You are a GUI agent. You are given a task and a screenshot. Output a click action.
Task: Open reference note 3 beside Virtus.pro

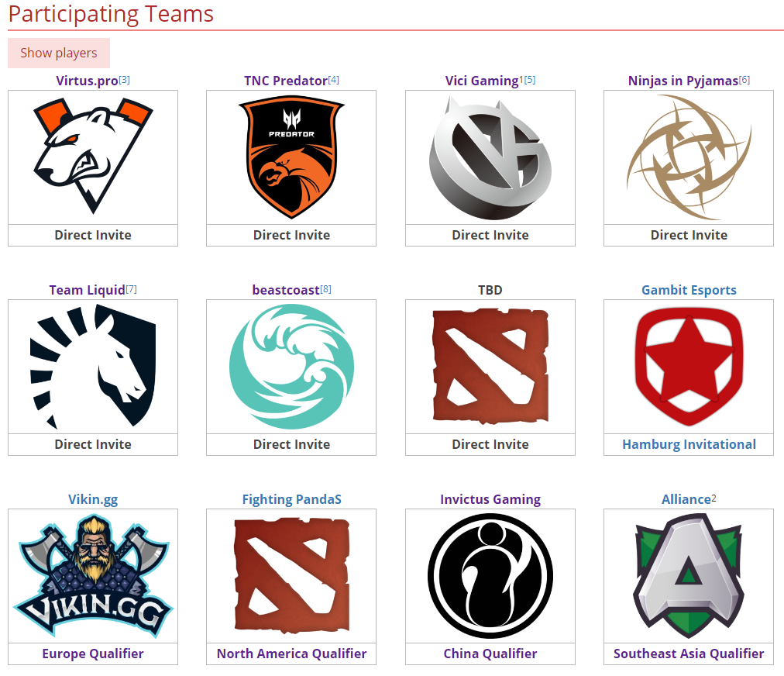pyautogui.click(x=125, y=79)
